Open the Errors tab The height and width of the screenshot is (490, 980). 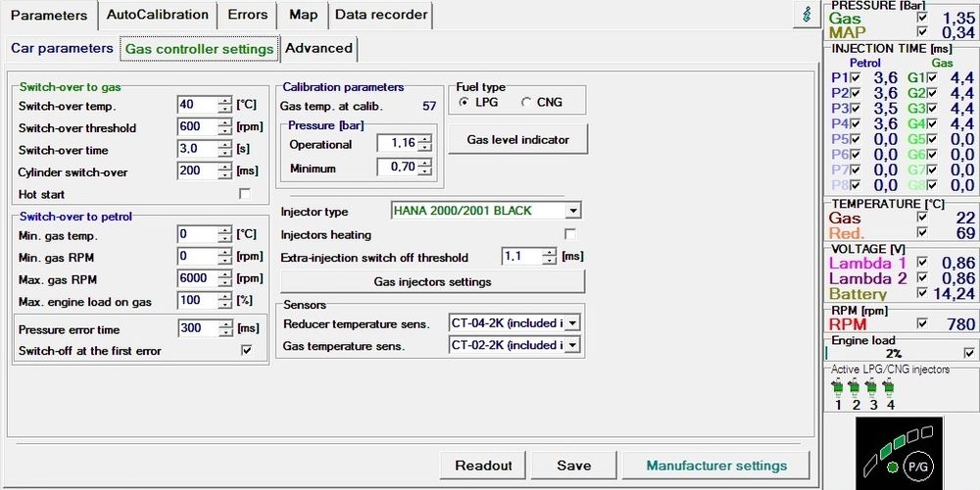coord(248,15)
